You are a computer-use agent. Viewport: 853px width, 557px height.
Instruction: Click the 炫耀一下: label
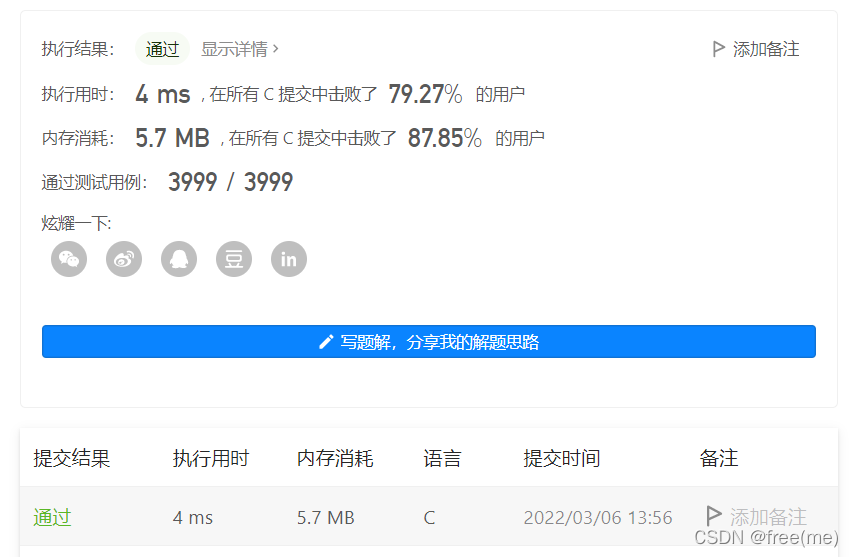pyautogui.click(x=76, y=223)
